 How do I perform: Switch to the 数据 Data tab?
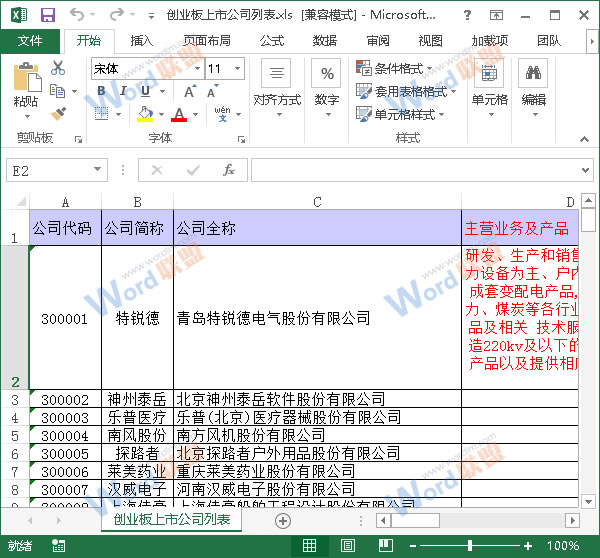coord(325,41)
